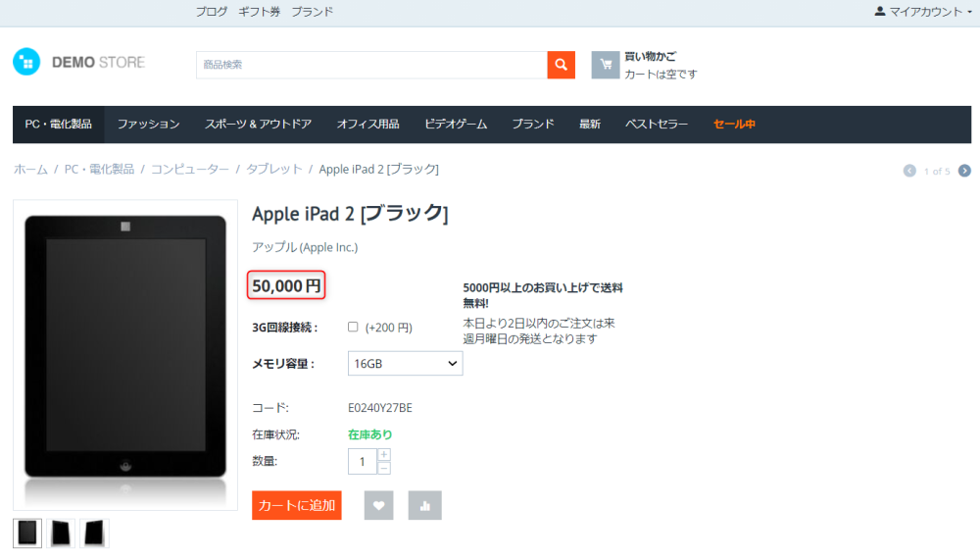
Task: Click the 商品検索 search field
Action: tap(371, 65)
